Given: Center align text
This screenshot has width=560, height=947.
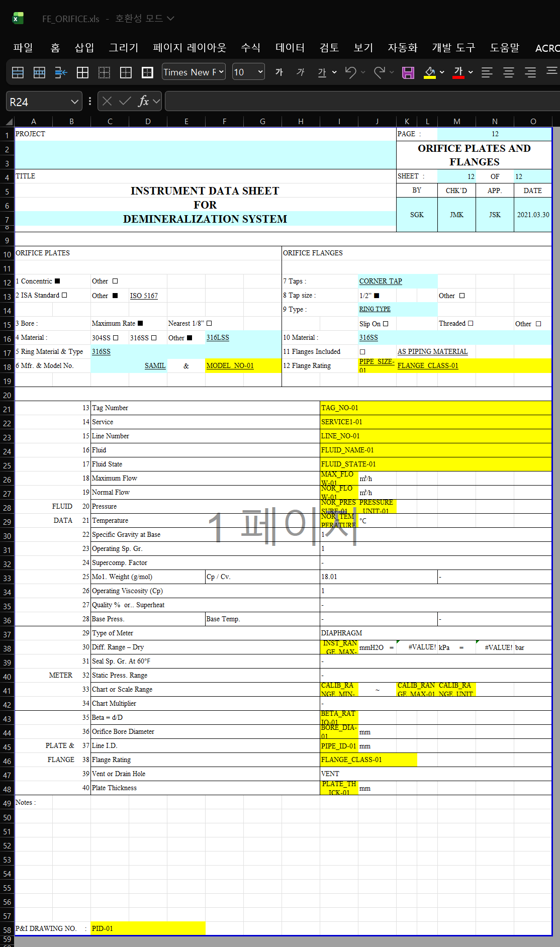Looking at the screenshot, I should click(x=509, y=72).
